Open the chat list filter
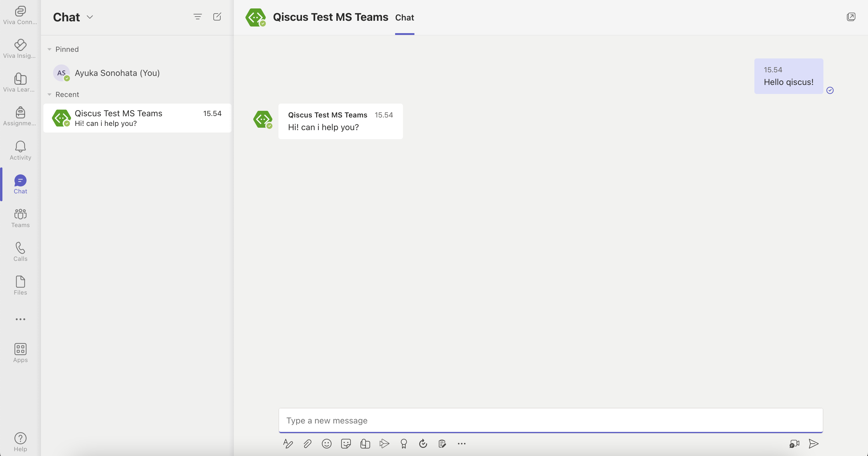Screen dimensions: 868x456 [x=198, y=17]
